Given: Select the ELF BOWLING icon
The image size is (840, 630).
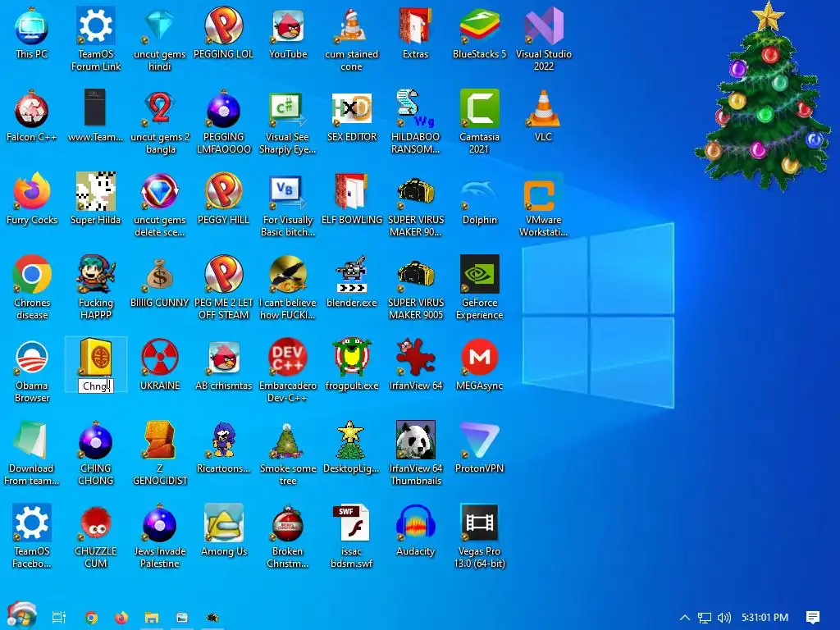Looking at the screenshot, I should coord(351,199).
